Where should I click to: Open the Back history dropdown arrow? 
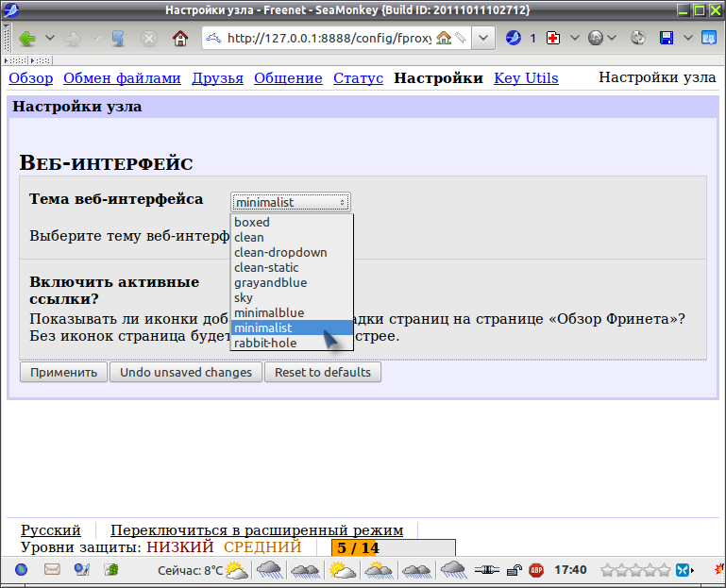tap(49, 38)
